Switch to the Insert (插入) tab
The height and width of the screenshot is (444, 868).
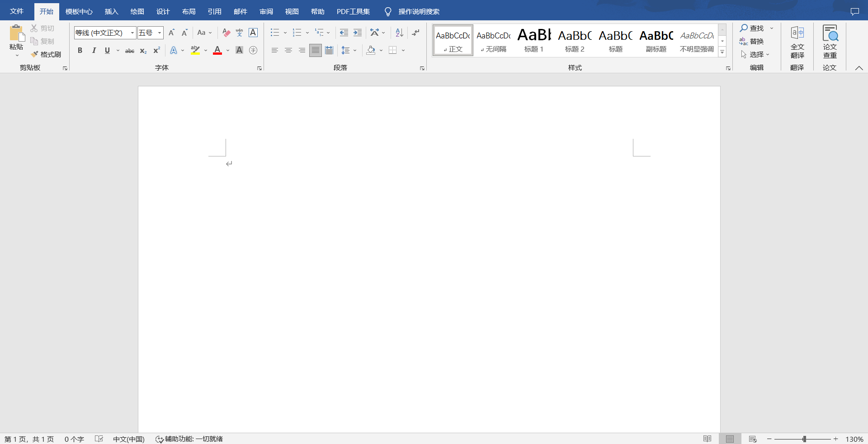click(x=111, y=11)
